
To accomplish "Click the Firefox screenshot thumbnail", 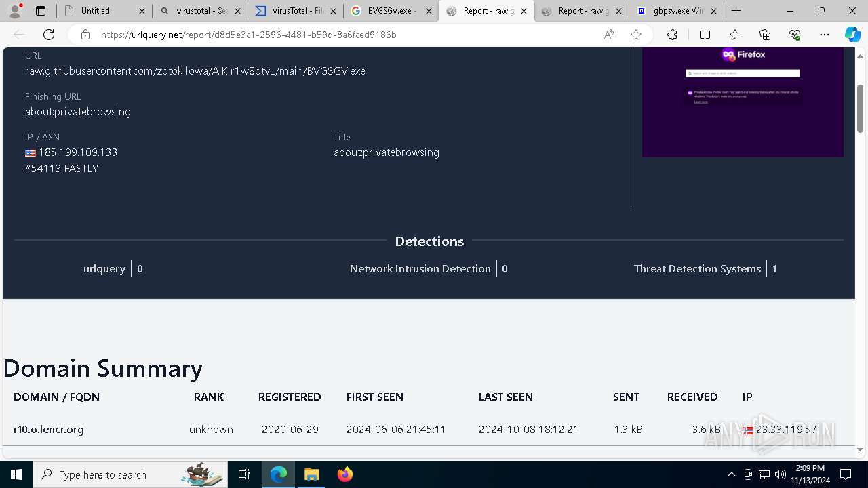I will (x=743, y=102).
